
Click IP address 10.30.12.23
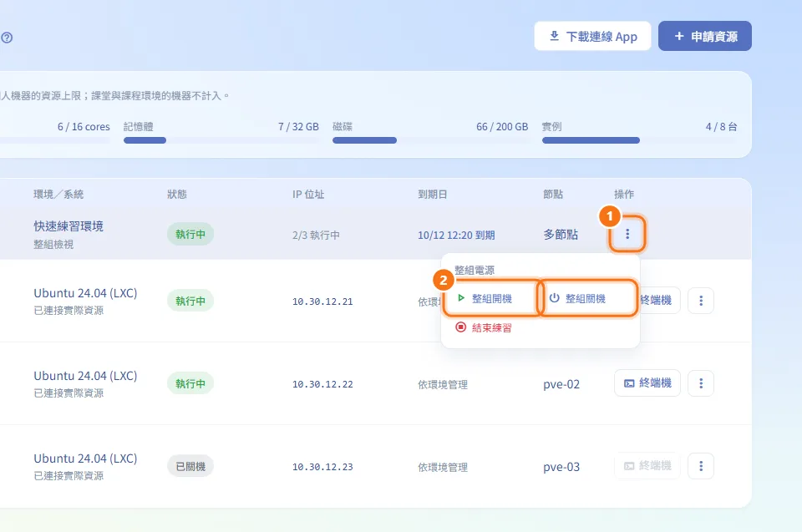click(x=322, y=467)
